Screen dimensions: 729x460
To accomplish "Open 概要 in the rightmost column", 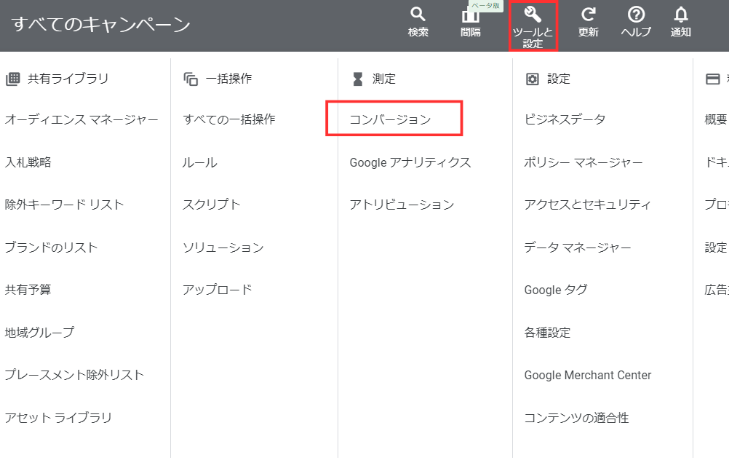I will click(x=716, y=120).
